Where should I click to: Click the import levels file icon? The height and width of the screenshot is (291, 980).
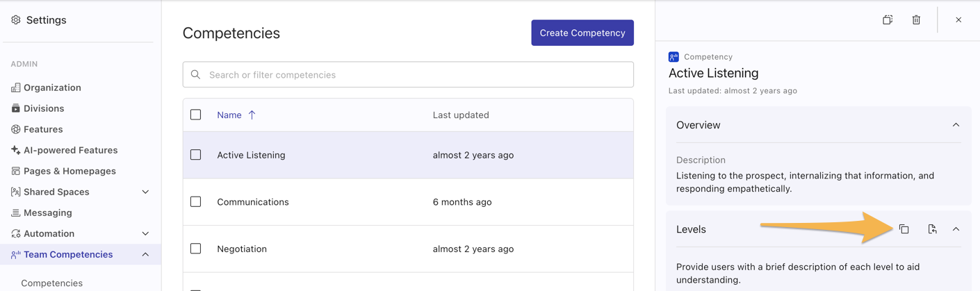click(x=932, y=229)
